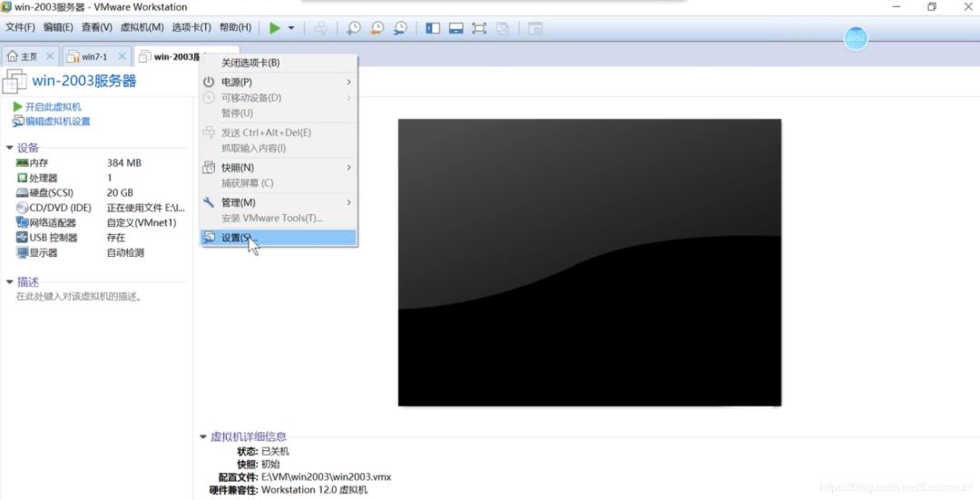Expand the arrow beside 电源(P)

[348, 82]
